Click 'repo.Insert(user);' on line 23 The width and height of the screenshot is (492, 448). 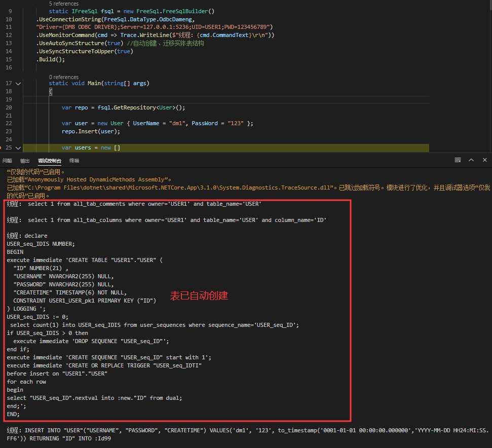pos(91,132)
